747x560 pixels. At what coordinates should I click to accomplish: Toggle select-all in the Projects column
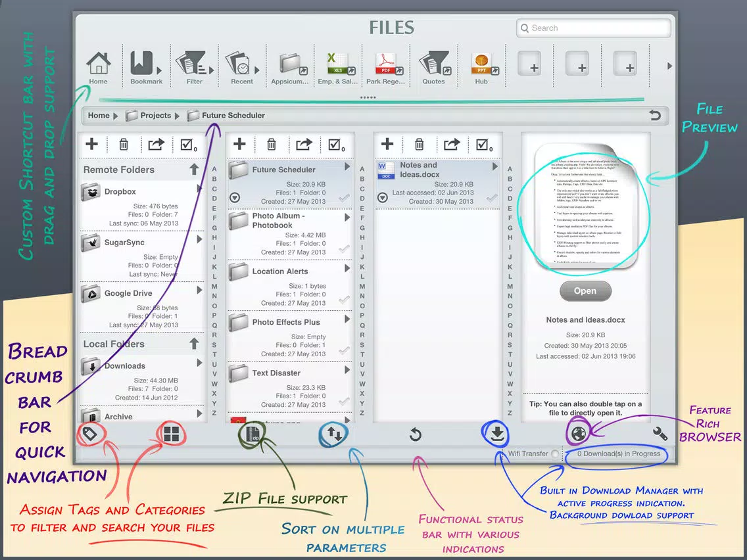point(337,145)
